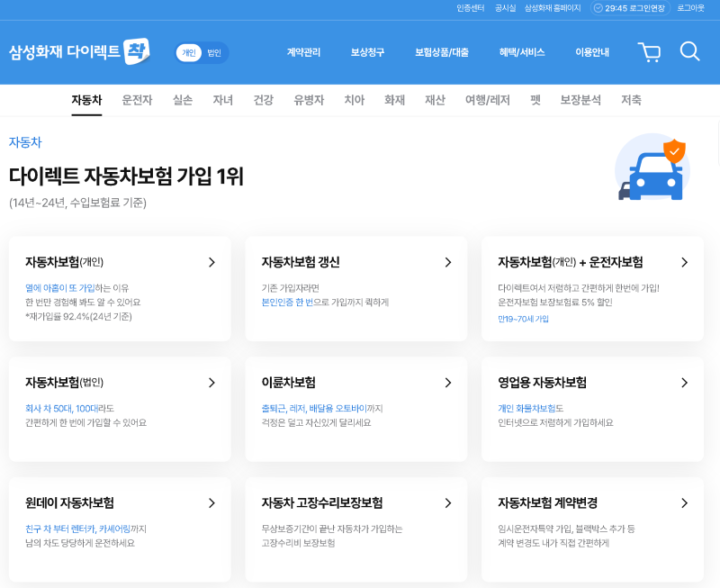The height and width of the screenshot is (588, 720).
Task: Select the 실손 category tab
Action: tap(183, 100)
